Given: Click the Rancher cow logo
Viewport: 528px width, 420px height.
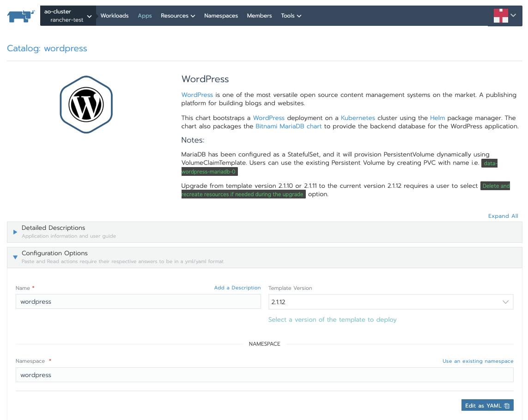Looking at the screenshot, I should tap(21, 16).
